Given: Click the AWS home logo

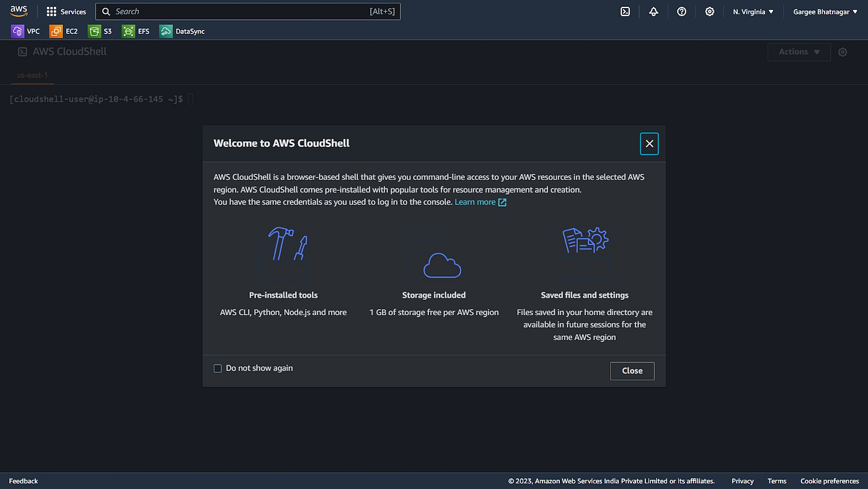Looking at the screenshot, I should (x=19, y=11).
